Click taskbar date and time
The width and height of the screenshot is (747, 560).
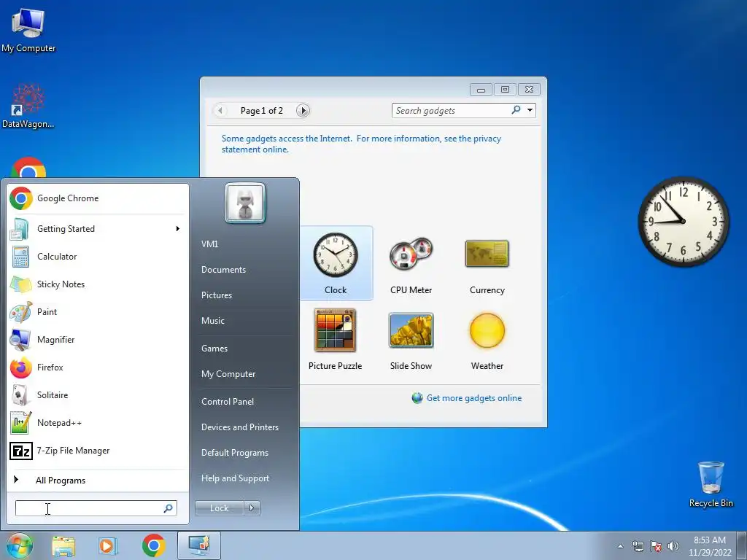710,546
